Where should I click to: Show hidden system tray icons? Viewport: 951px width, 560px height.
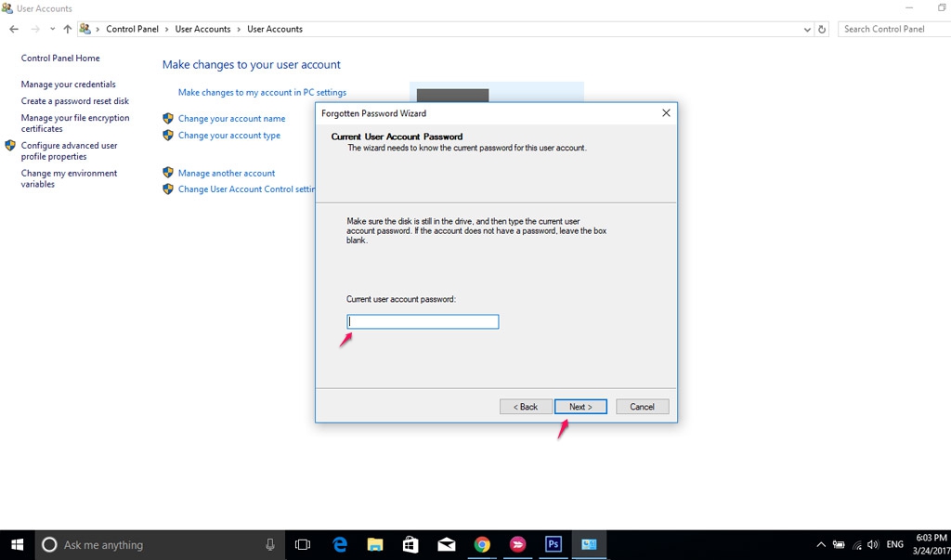821,544
